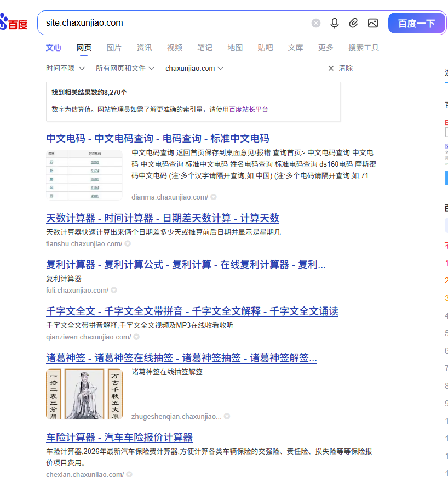Click the dianma.chaxunjiao.com/ URL
Image resolution: width=448 pixels, height=477 pixels.
click(170, 197)
